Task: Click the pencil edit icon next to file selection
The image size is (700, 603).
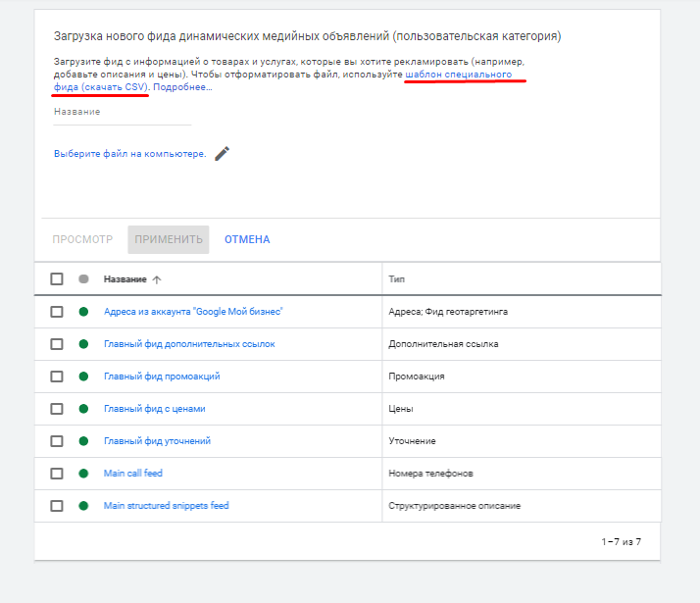Action: click(223, 153)
